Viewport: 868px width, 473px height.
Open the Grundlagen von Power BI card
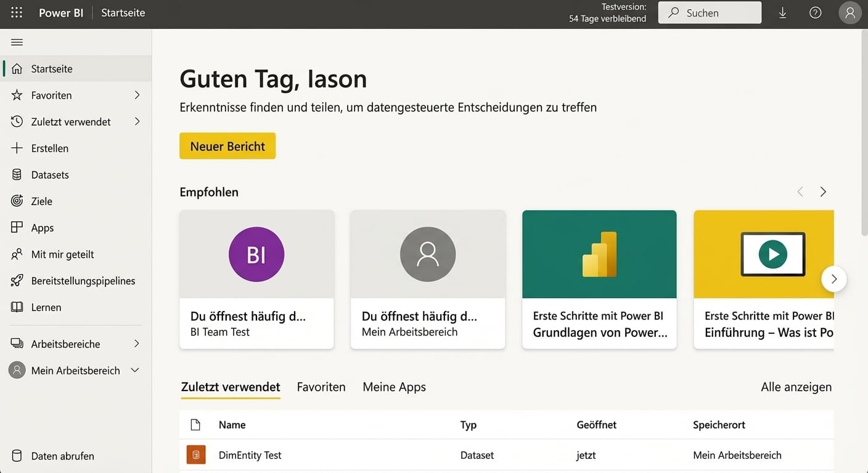coord(599,280)
